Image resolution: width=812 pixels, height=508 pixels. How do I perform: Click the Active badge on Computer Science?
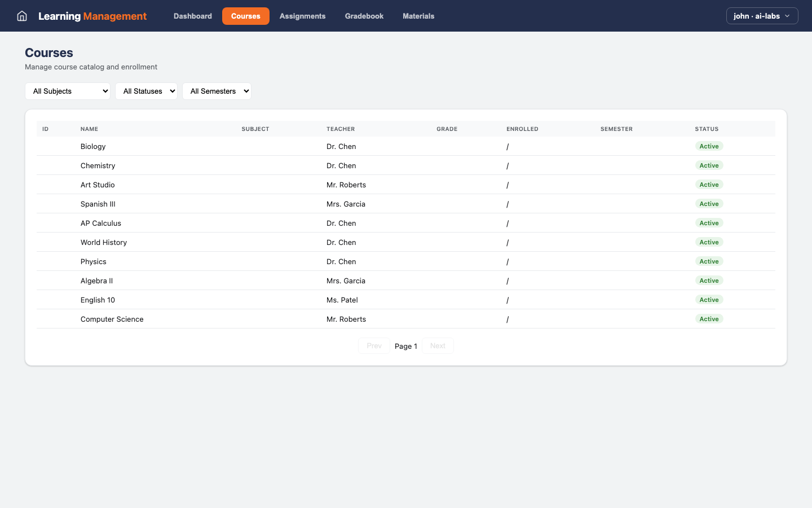(x=709, y=318)
